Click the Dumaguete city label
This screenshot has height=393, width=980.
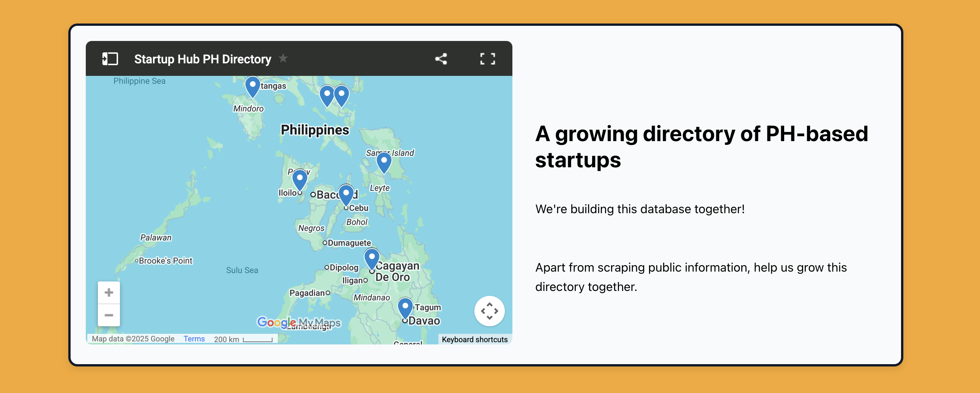(349, 243)
